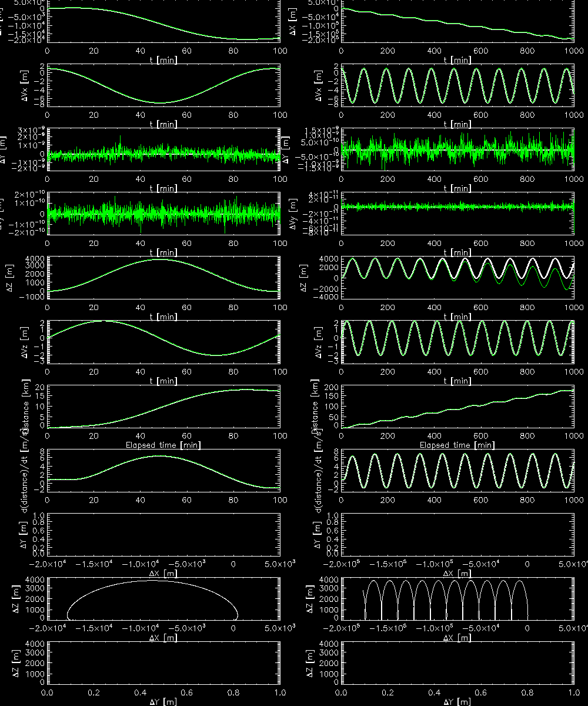Screen dimensions: 588x706
Task: Click the repeating arches in the ΔZ versus ΔX plot
Action: tap(446, 600)
